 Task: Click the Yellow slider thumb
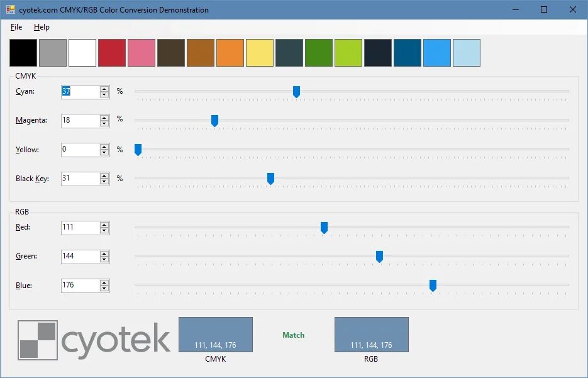point(138,150)
